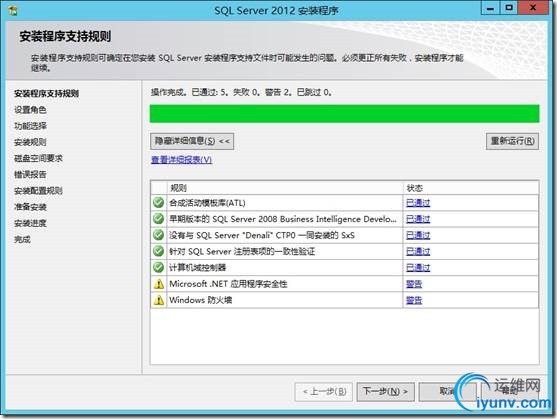Rerun the rules with 重新运行(R)

click(512, 141)
